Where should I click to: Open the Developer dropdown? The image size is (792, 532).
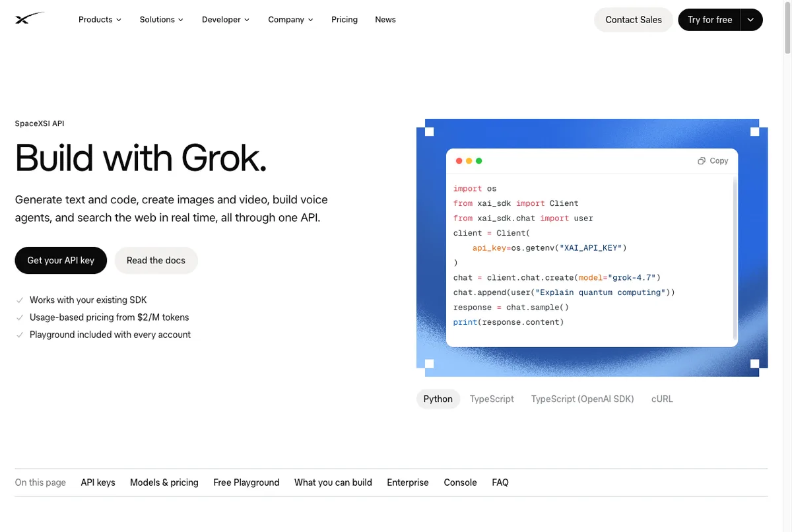pos(226,20)
